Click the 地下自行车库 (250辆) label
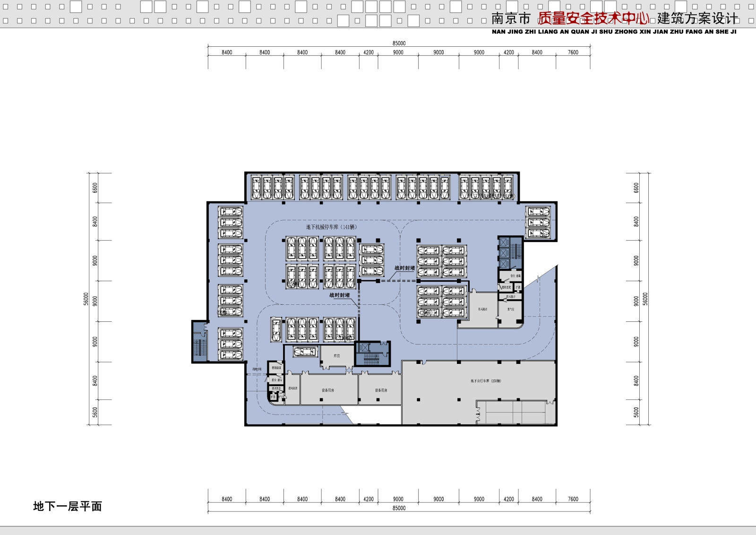The height and width of the screenshot is (535, 756). click(486, 380)
